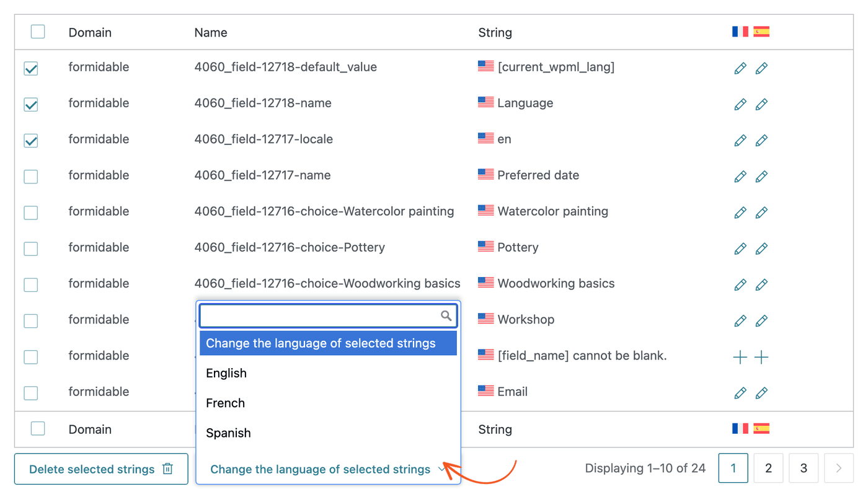Add French translation for '[field_name] cannot be blank.'
The height and width of the screenshot is (489, 868).
click(740, 356)
